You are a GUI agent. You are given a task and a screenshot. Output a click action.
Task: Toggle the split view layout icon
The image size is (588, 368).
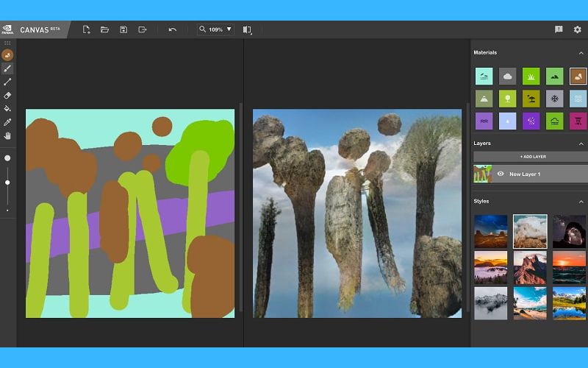pyautogui.click(x=247, y=29)
